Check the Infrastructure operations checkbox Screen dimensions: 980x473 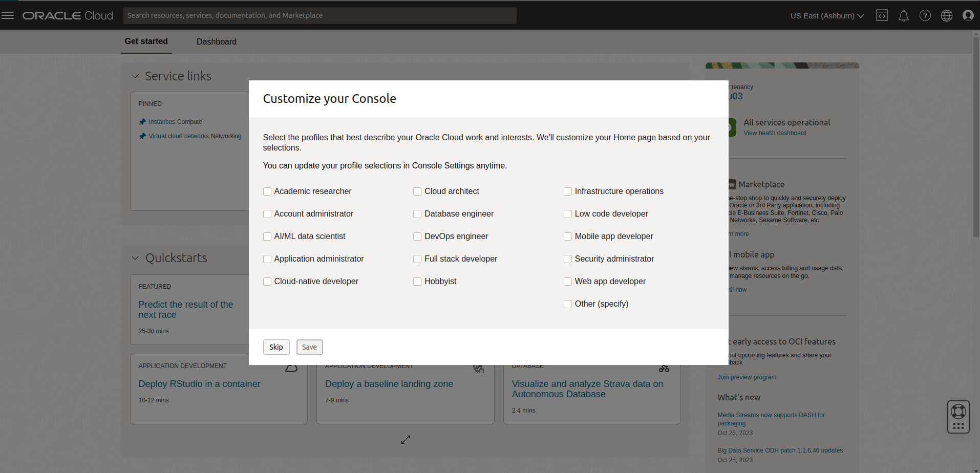coord(568,191)
